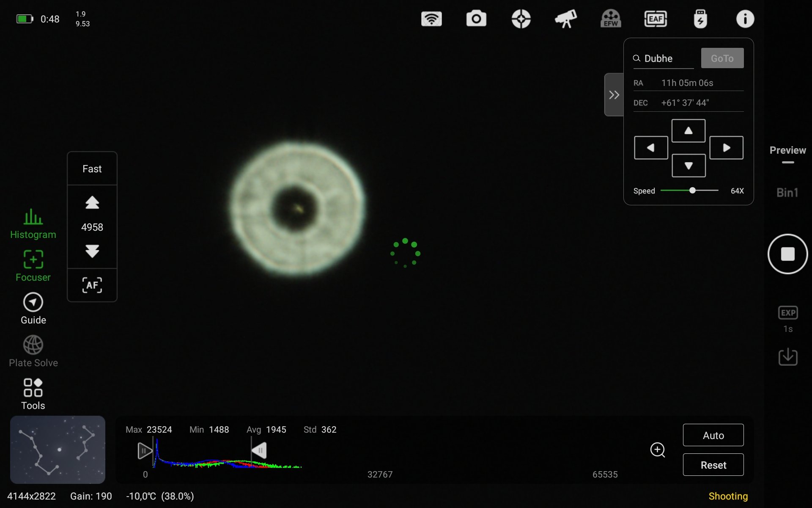Open the USB storage settings icon
Viewport: 812px width, 508px height.
[700, 19]
